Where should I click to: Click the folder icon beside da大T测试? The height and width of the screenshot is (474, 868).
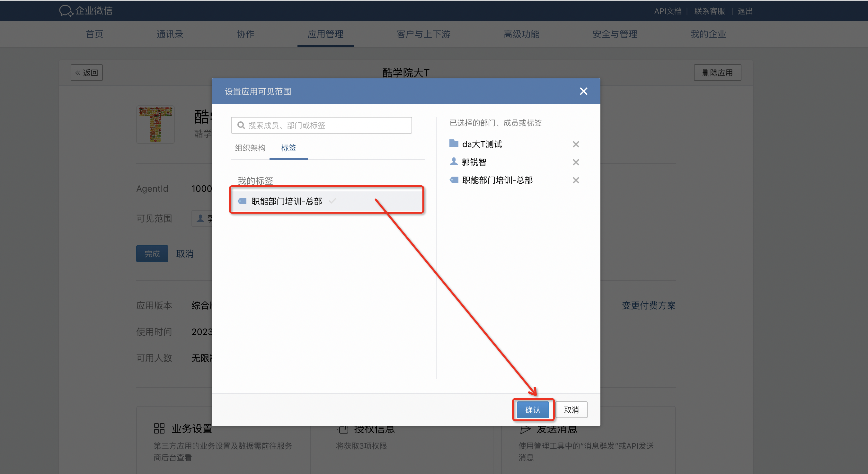454,144
